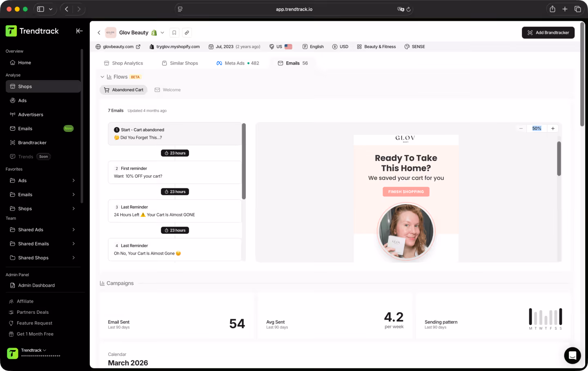The width and height of the screenshot is (588, 371).
Task: Click the Affiliate panel item
Action: pyautogui.click(x=26, y=301)
